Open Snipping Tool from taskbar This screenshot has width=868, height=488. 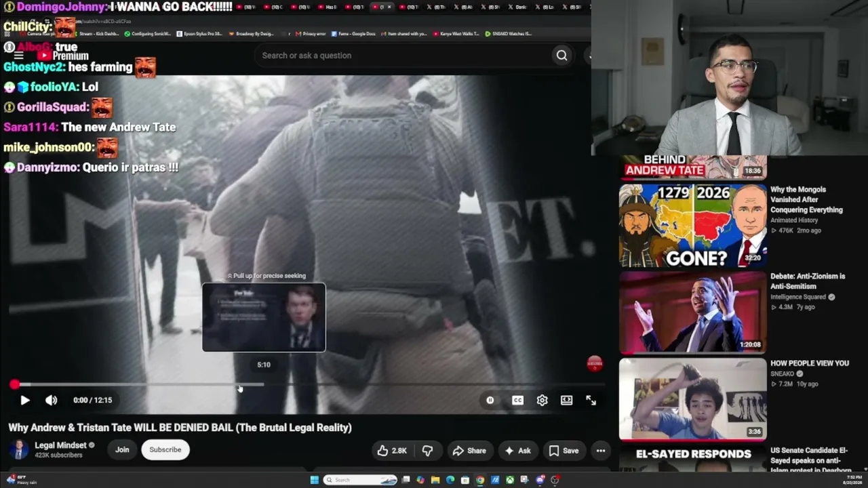525,480
